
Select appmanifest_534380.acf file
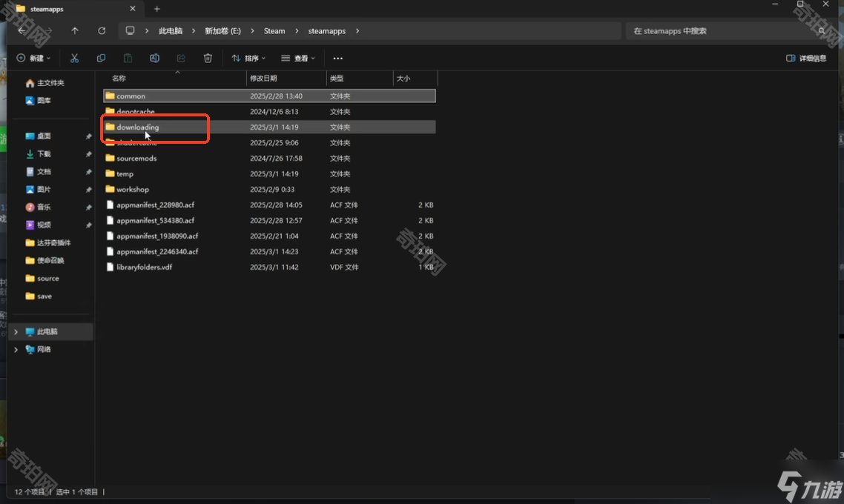(269, 221)
